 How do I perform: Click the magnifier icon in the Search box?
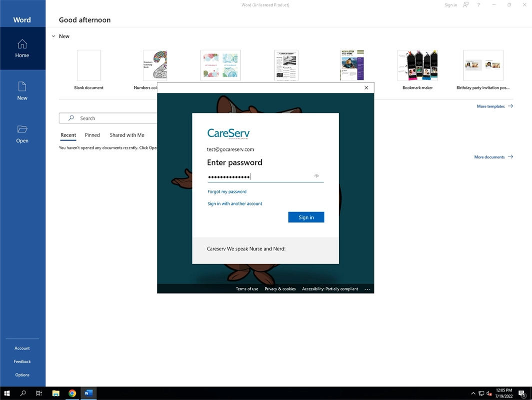click(71, 118)
